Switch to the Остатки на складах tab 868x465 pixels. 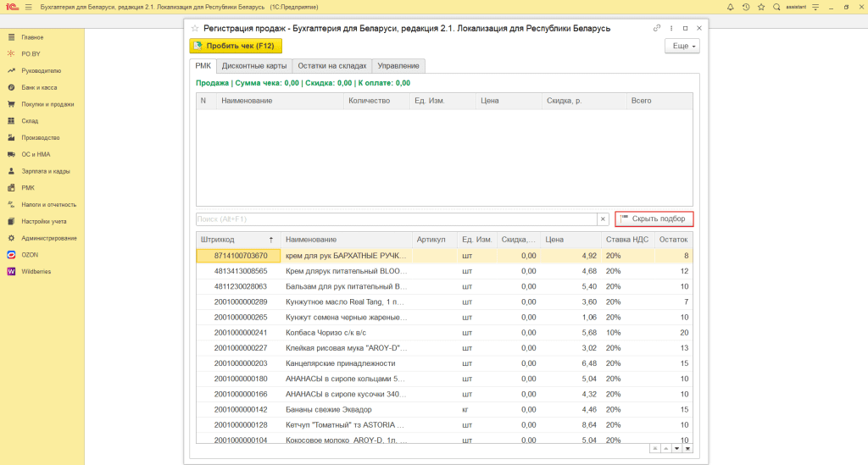(332, 66)
